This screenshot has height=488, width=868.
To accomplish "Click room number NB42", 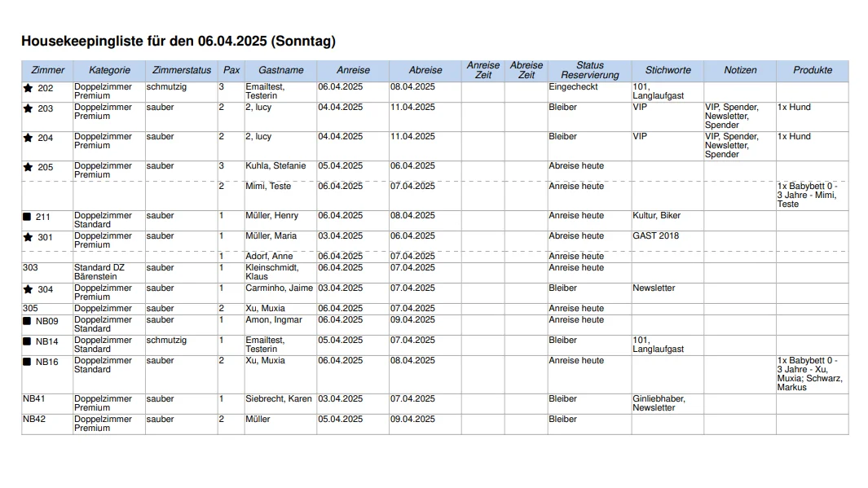I will pos(33,420).
